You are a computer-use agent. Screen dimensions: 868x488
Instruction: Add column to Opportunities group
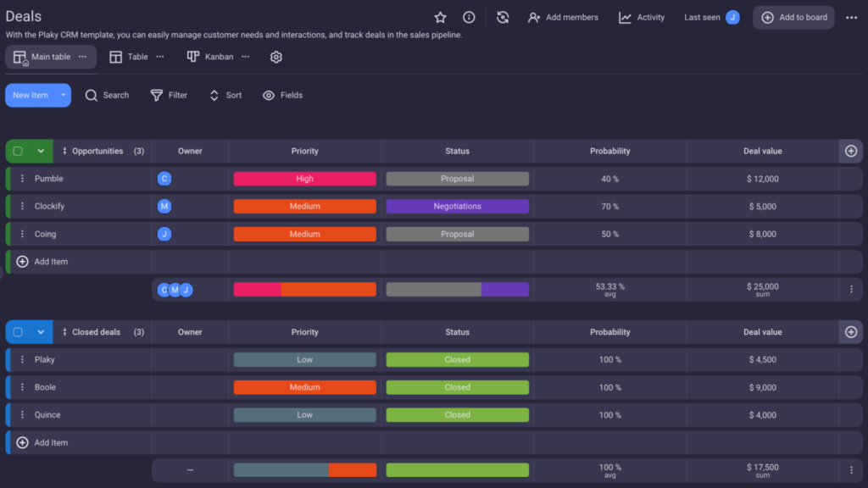[851, 151]
